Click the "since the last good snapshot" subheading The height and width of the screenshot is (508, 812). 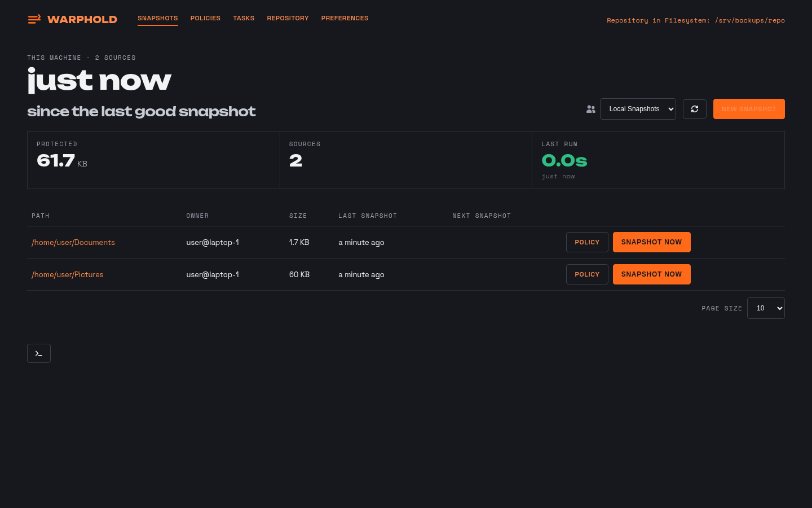click(x=142, y=111)
